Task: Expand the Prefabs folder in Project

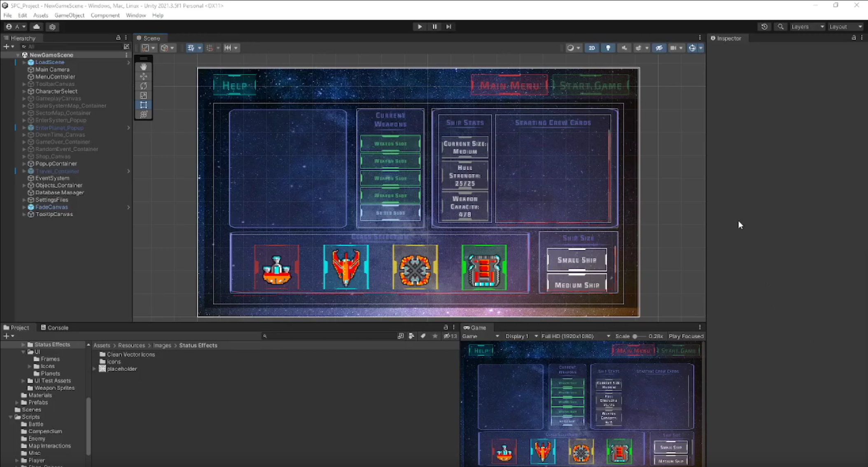Action: (17, 402)
